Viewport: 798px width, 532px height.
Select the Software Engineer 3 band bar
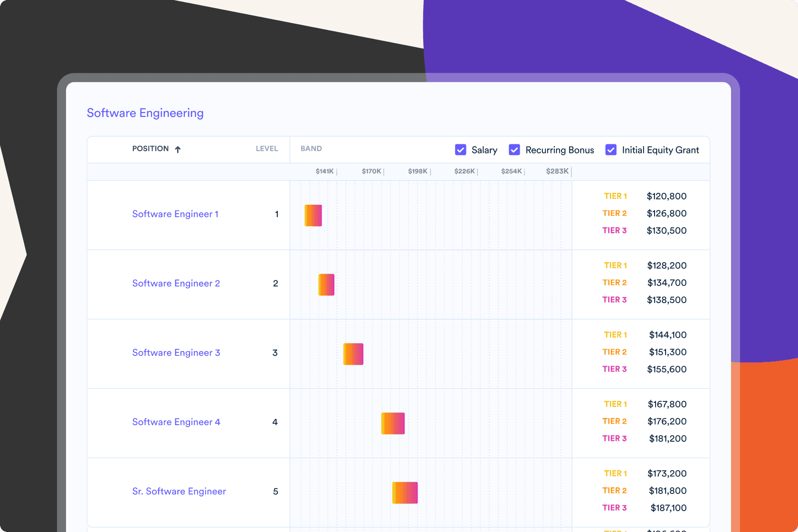tap(353, 354)
